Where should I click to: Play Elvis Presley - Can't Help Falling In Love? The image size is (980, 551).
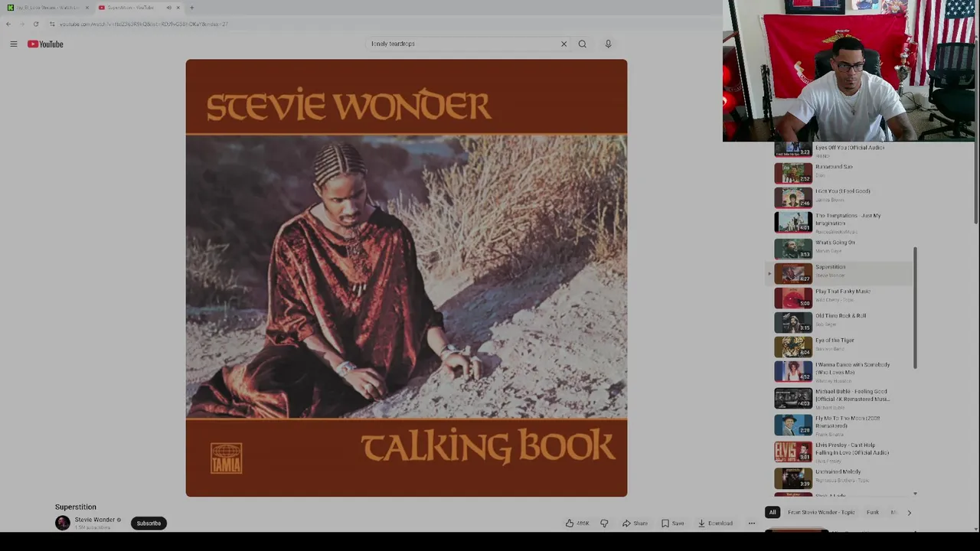click(841, 452)
